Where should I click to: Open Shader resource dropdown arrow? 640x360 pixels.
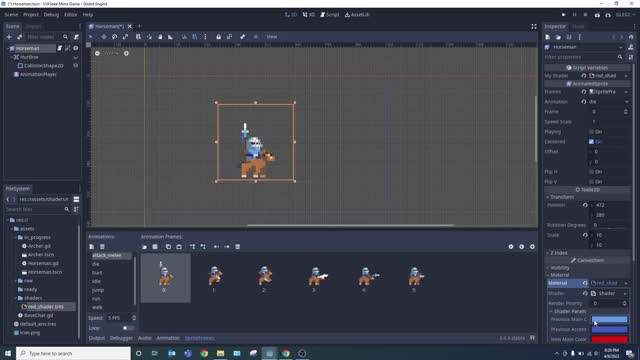pyautogui.click(x=625, y=293)
